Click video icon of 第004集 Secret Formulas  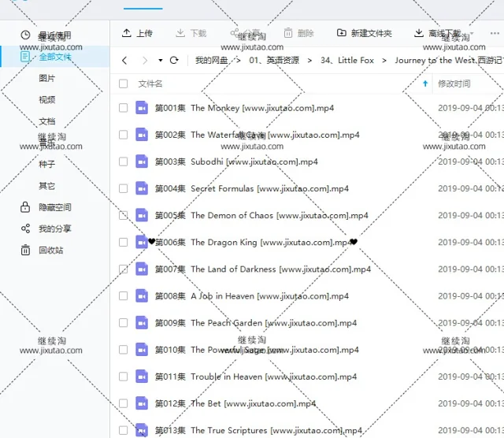pos(142,188)
